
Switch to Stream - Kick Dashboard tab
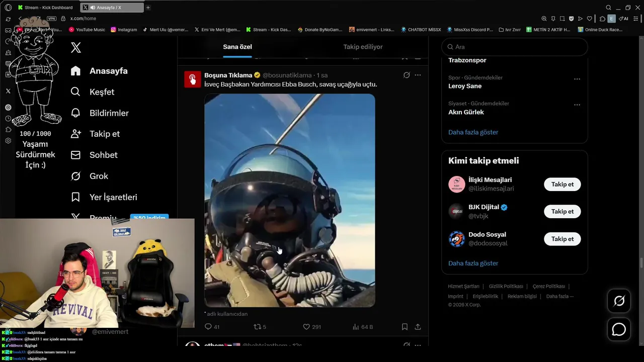pyautogui.click(x=46, y=8)
